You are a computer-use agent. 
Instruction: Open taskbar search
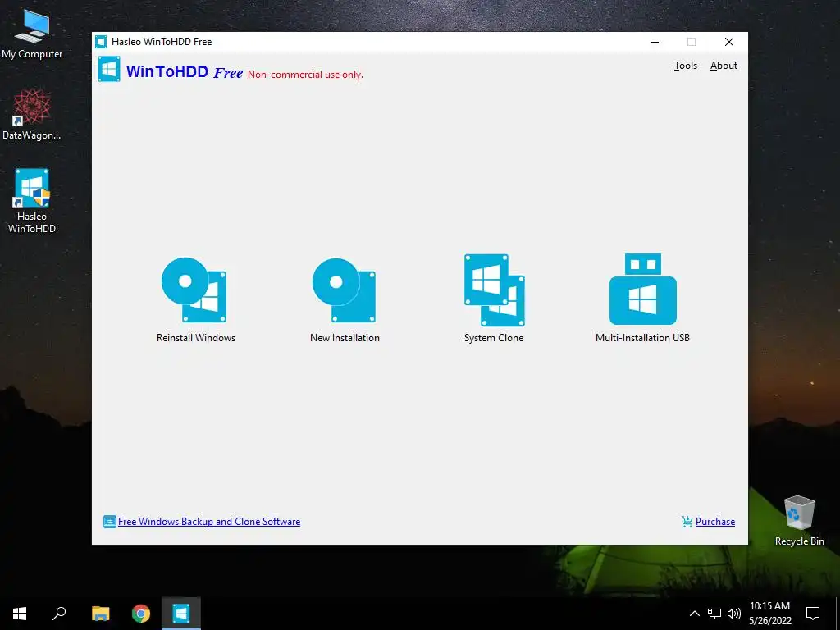pyautogui.click(x=59, y=614)
